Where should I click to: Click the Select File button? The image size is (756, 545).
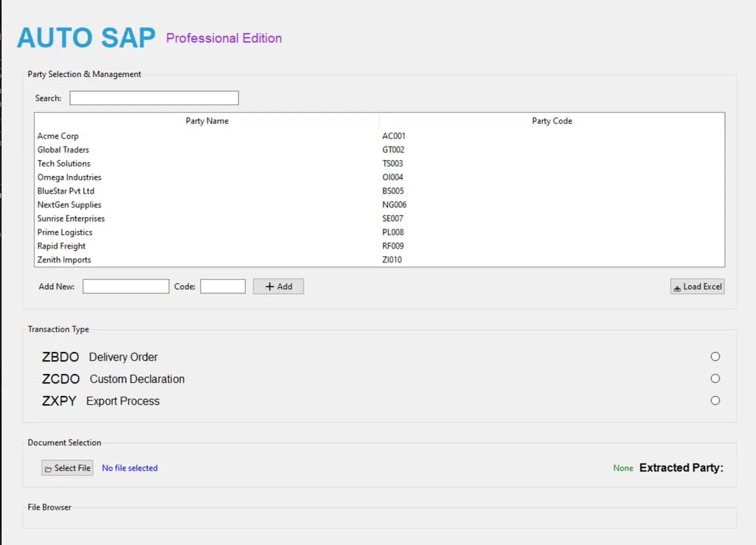click(67, 468)
